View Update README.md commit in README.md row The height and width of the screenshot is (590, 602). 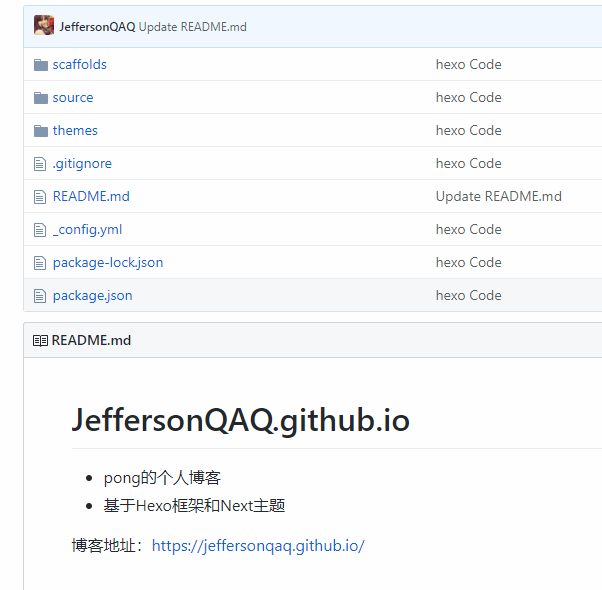[x=499, y=197]
